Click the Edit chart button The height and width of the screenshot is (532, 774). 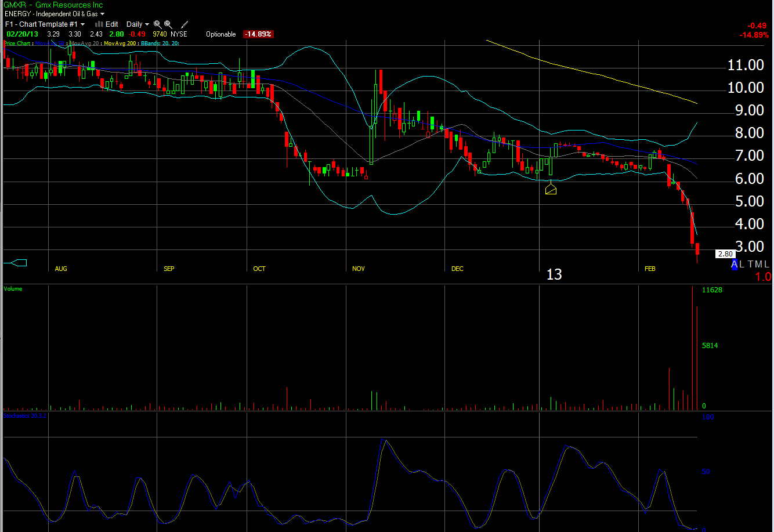[x=111, y=24]
